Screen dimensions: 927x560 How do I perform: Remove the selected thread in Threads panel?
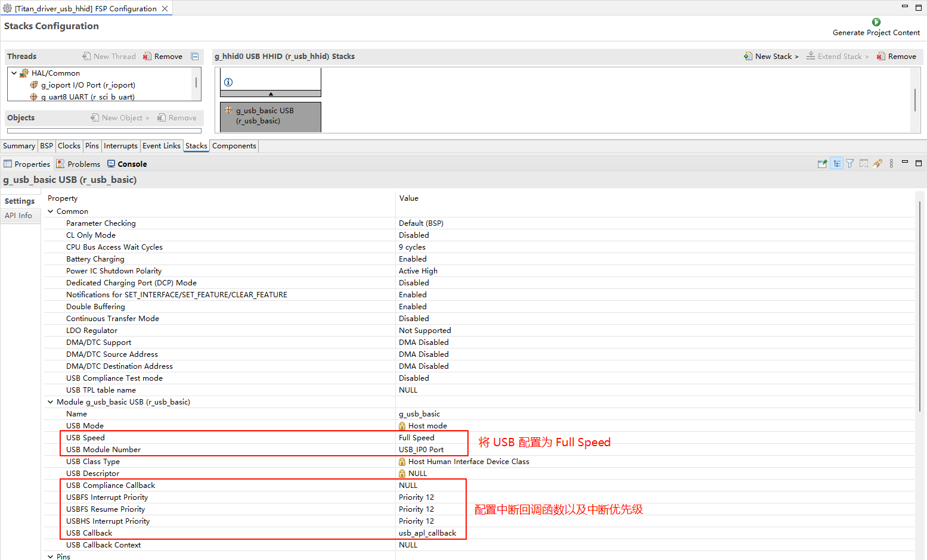[163, 57]
